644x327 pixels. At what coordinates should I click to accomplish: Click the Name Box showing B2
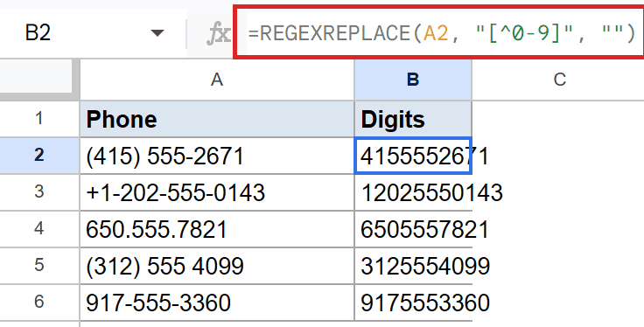pos(93,33)
